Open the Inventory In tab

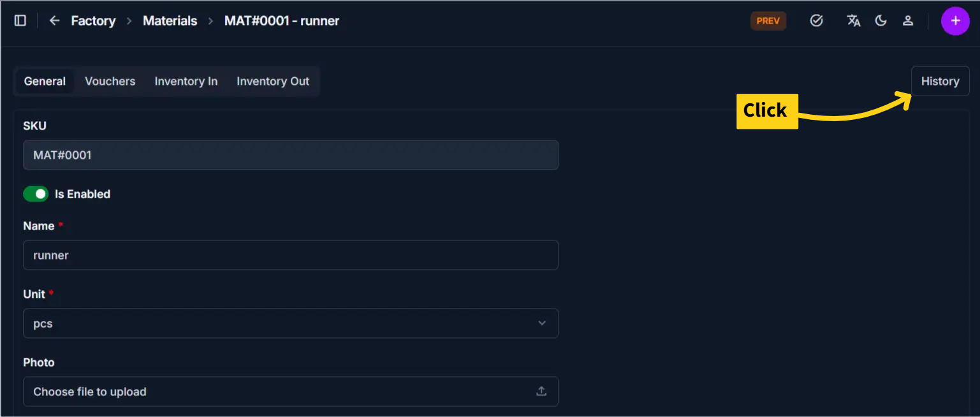(x=186, y=82)
